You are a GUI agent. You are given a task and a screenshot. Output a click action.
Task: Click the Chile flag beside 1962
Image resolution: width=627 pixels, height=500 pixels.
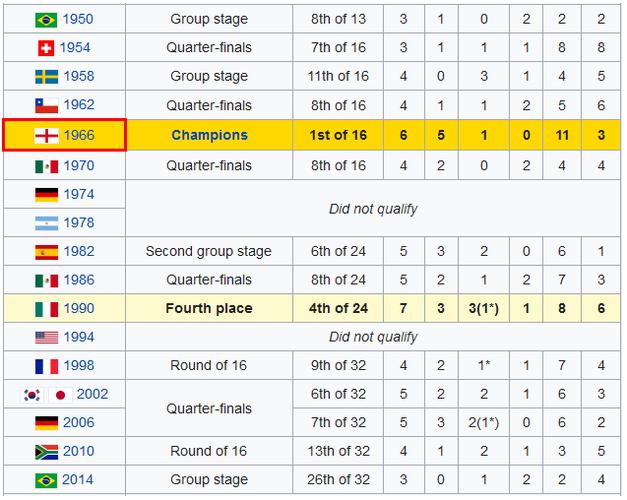(x=46, y=106)
